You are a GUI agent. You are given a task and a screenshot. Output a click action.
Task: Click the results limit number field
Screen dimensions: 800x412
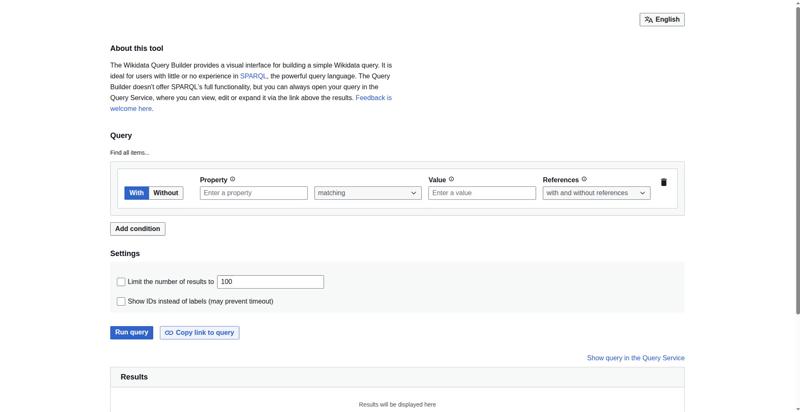[270, 282]
